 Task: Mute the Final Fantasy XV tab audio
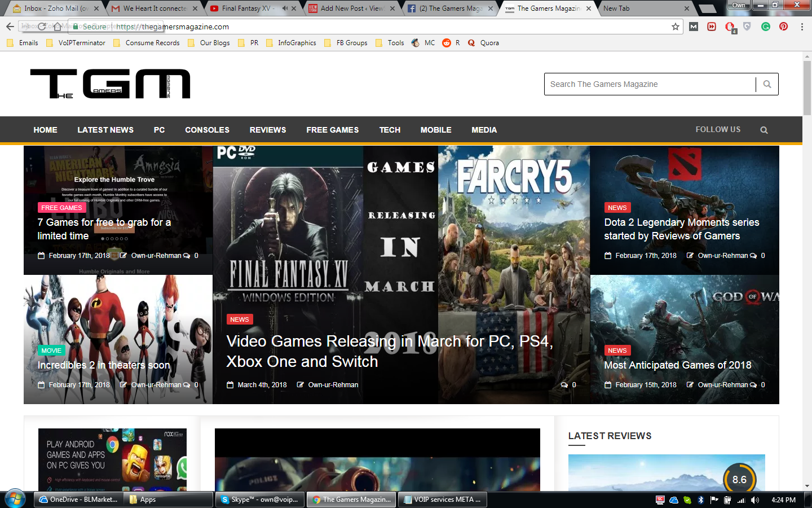coord(285,8)
